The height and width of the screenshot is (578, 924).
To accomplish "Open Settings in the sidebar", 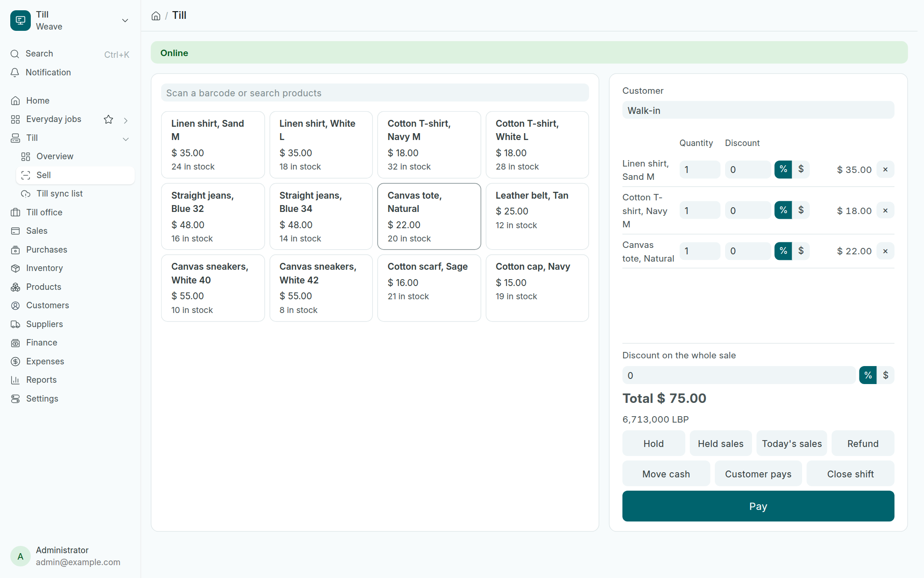I will (x=70, y=399).
